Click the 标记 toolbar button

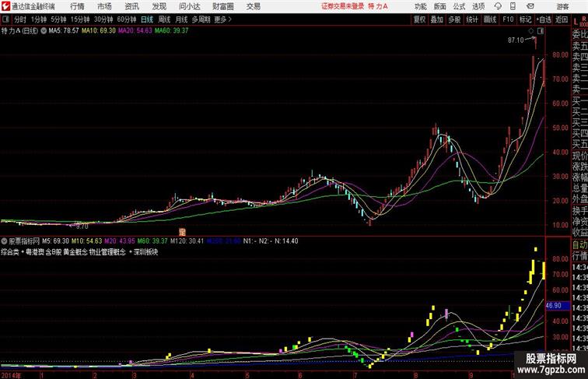coord(525,19)
